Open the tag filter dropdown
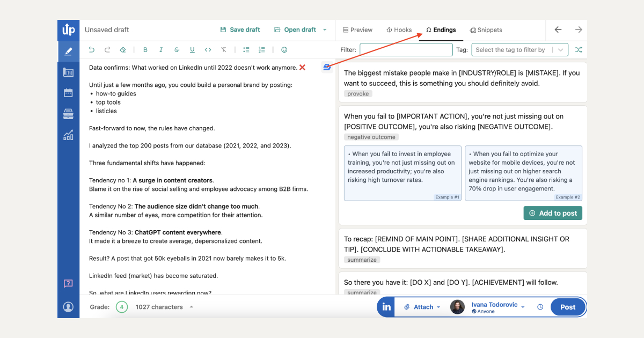This screenshot has height=338, width=644. [518, 49]
